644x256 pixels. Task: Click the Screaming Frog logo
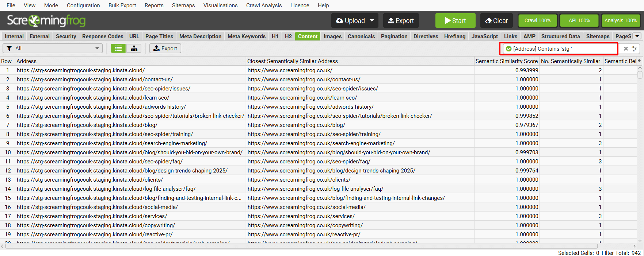click(x=46, y=20)
